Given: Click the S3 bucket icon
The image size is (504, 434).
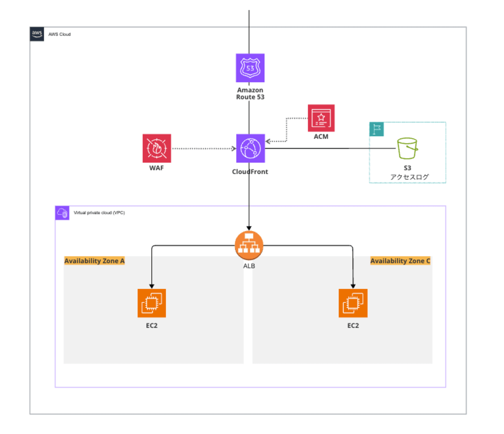Looking at the screenshot, I should click(x=407, y=148).
